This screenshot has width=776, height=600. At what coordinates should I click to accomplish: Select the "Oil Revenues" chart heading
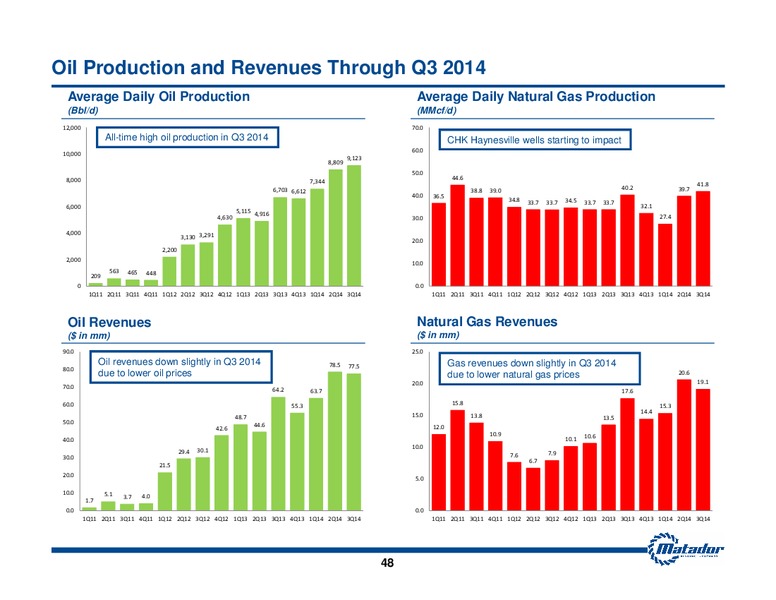pos(109,322)
